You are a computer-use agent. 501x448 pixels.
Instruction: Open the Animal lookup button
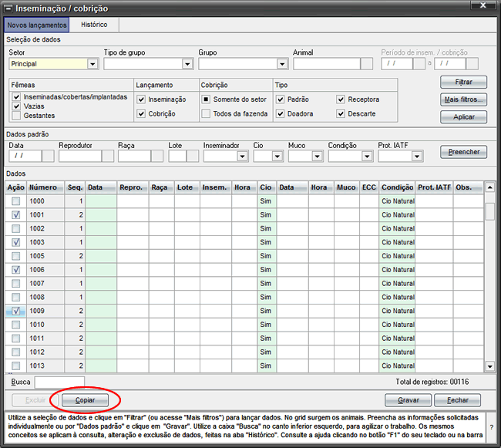(366, 64)
